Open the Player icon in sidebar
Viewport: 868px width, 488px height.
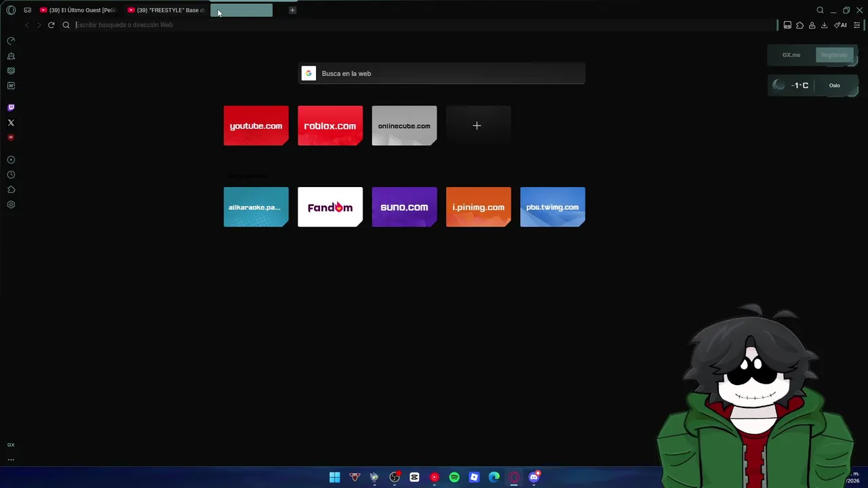11,160
